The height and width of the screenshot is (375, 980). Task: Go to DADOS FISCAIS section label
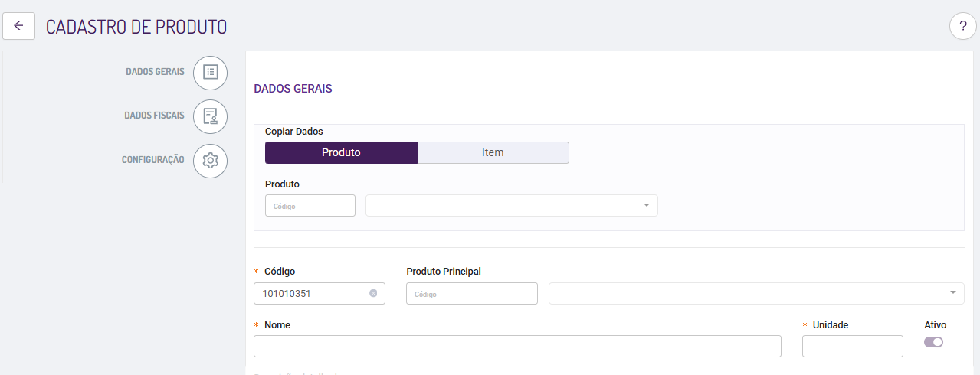click(x=154, y=116)
